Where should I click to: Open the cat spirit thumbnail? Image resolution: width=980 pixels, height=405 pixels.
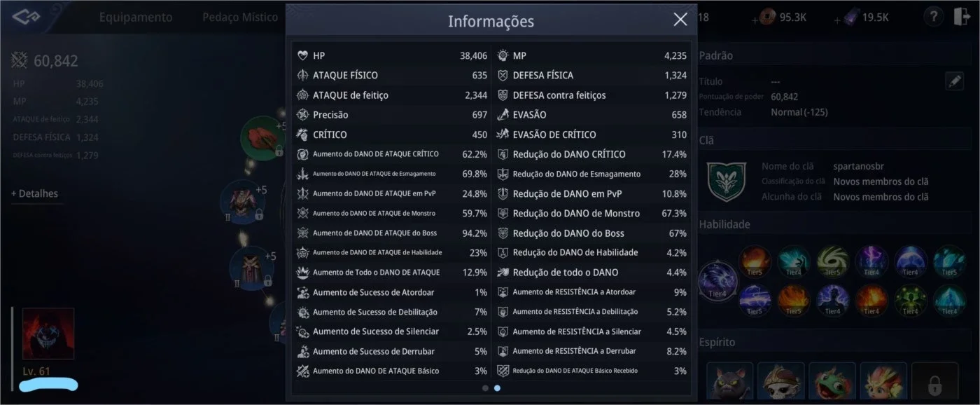[729, 383]
